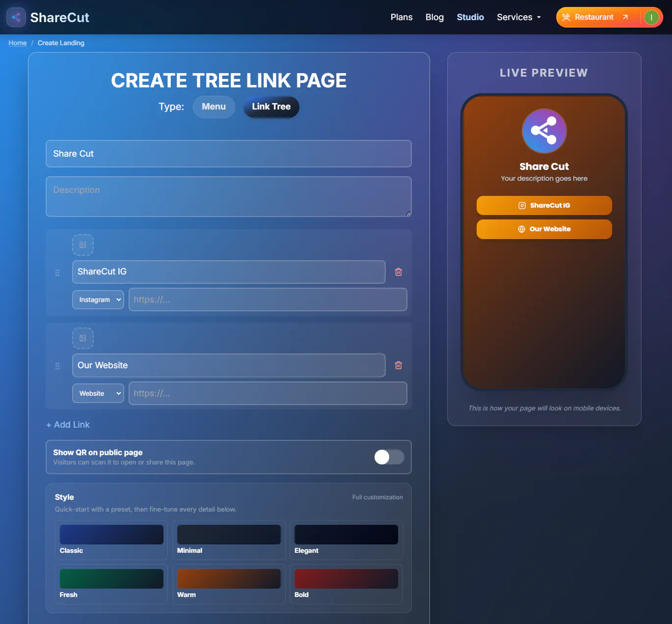The image size is (672, 624).
Task: Click the share logo avatar in live preview
Action: coord(544,131)
